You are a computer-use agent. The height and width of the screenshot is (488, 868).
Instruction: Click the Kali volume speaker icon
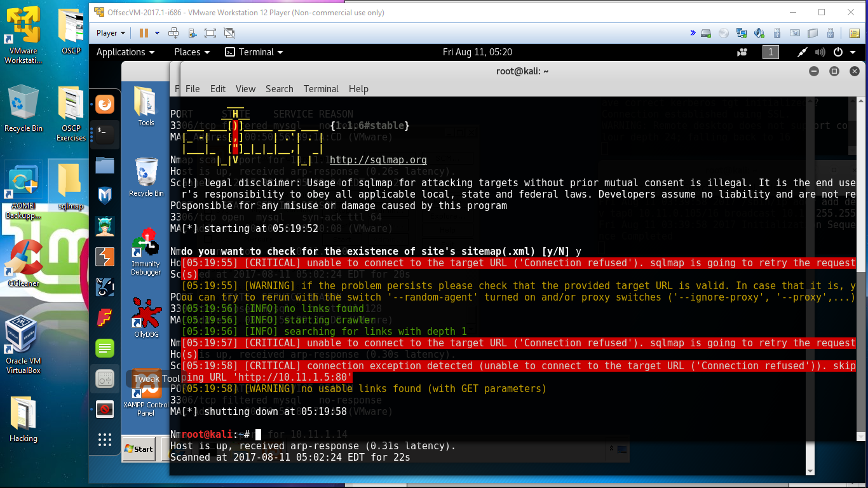pyautogui.click(x=820, y=52)
